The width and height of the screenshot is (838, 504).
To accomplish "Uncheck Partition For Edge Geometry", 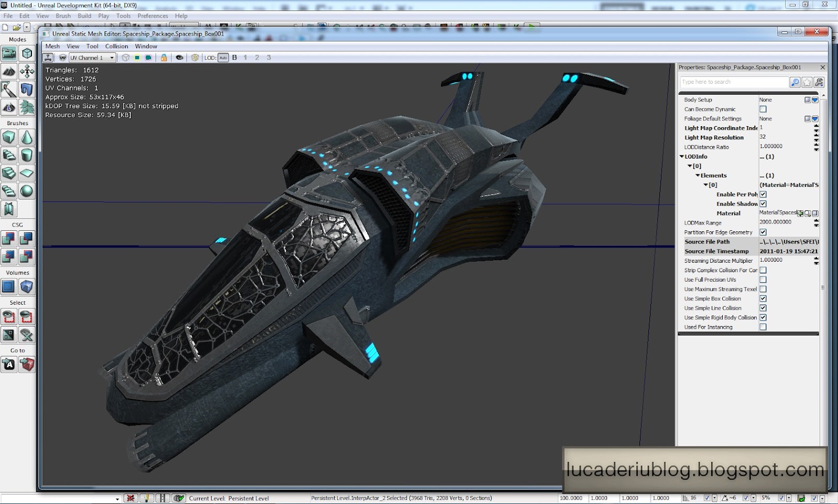I will click(763, 232).
